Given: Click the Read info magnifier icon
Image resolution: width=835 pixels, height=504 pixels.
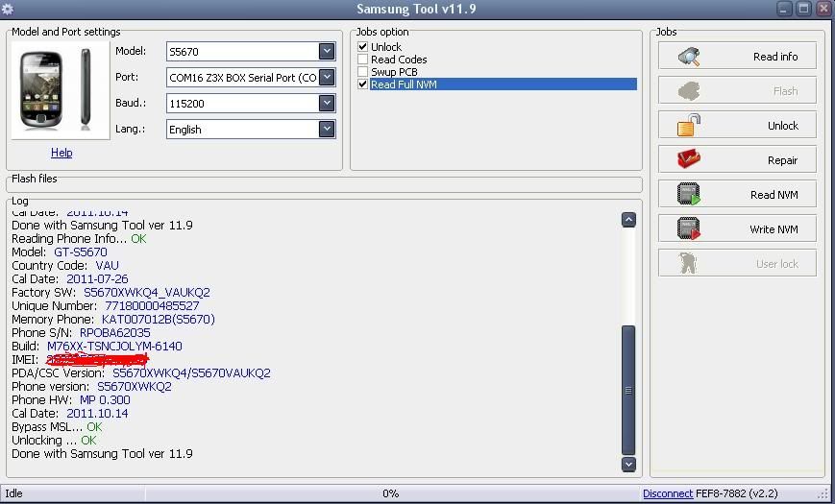Looking at the screenshot, I should point(689,57).
